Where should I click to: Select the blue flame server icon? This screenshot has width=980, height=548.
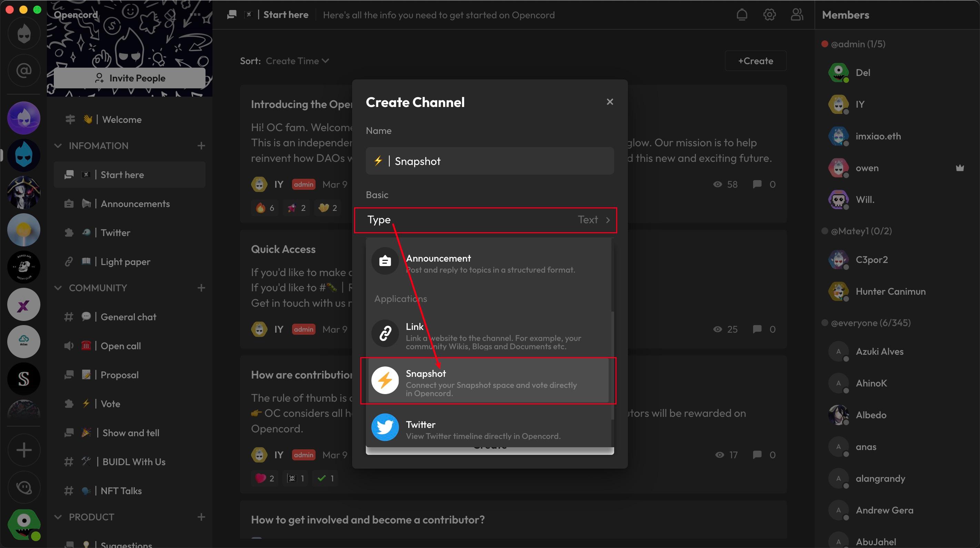pos(24,155)
